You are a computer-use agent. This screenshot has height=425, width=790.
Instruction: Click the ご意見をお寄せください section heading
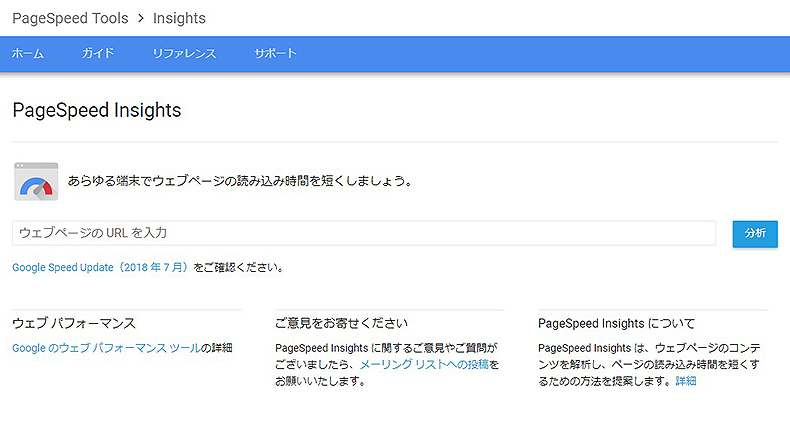pos(341,323)
